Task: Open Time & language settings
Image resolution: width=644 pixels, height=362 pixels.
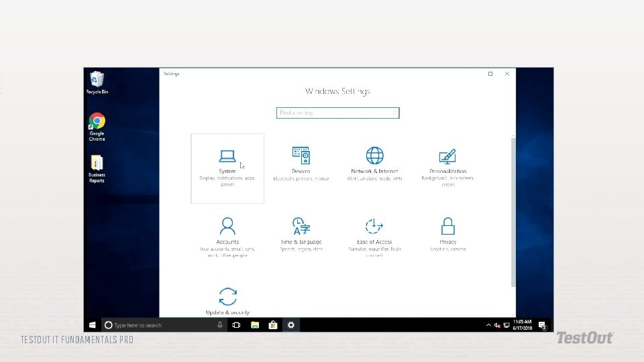Action: 301,235
